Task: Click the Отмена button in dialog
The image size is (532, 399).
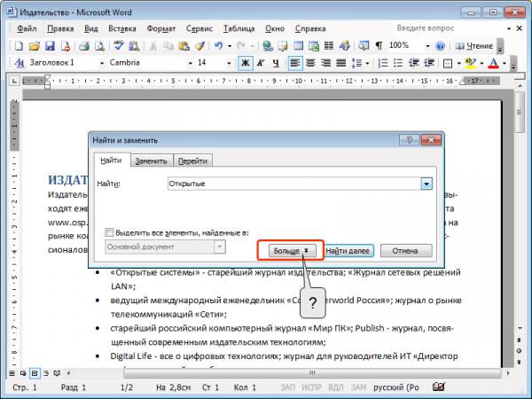Action: [406, 251]
